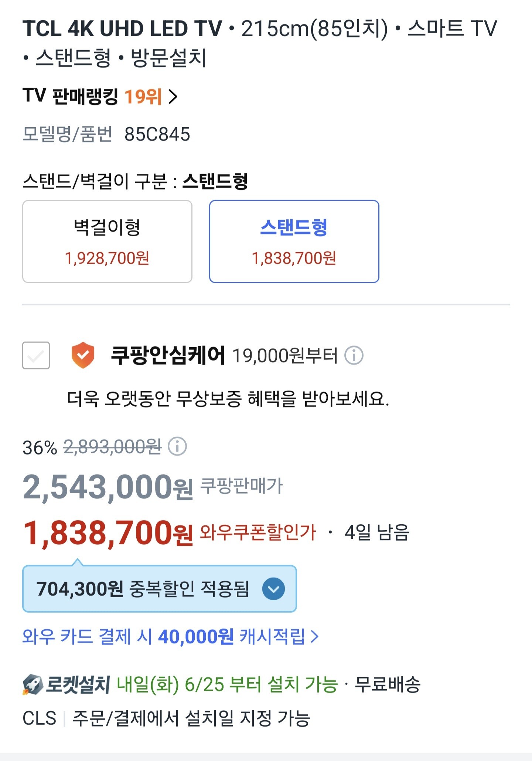Click the 로켓설치 label text
This screenshot has height=761, width=532.
pos(78,684)
